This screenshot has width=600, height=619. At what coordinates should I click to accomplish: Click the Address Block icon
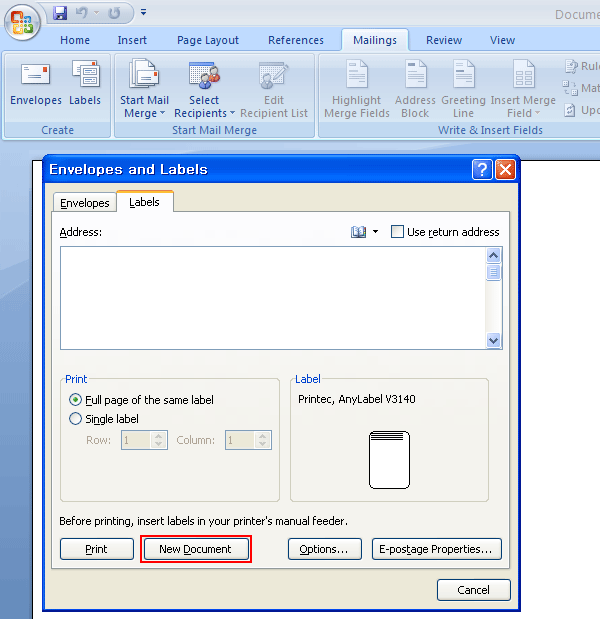coord(415,89)
